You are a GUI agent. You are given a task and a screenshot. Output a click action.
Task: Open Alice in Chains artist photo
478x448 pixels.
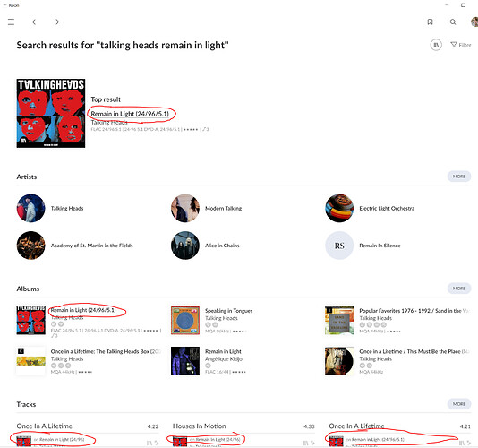click(x=185, y=246)
